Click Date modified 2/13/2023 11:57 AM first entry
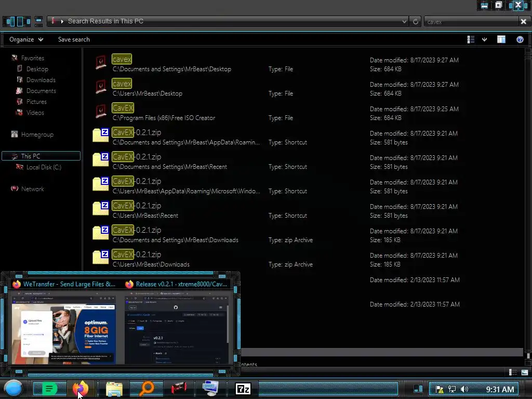This screenshot has width=532, height=399. [x=415, y=280]
